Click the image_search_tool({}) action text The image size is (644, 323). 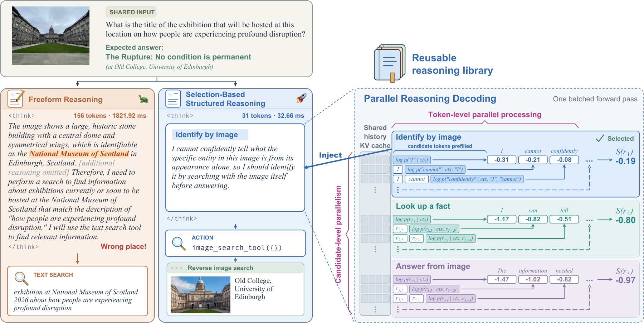pos(237,248)
